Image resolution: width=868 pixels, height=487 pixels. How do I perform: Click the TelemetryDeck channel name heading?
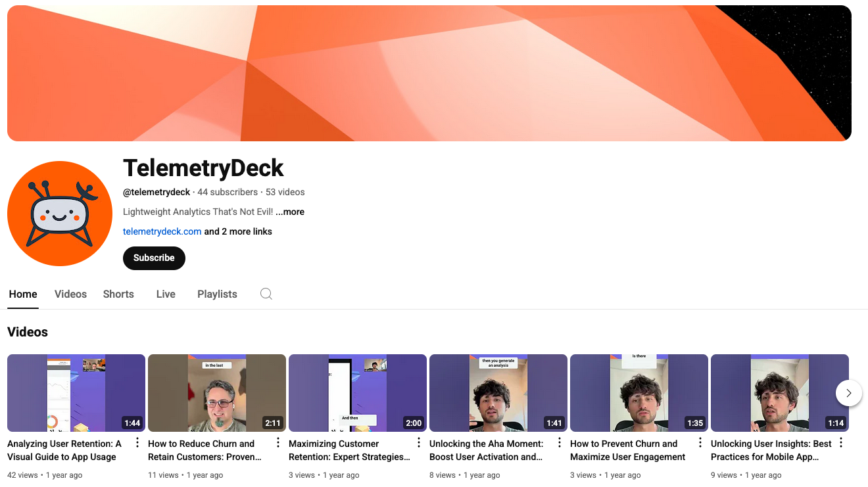(x=203, y=168)
